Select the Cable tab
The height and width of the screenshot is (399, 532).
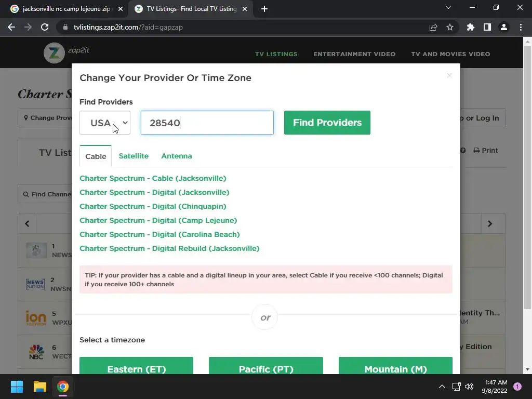(96, 156)
